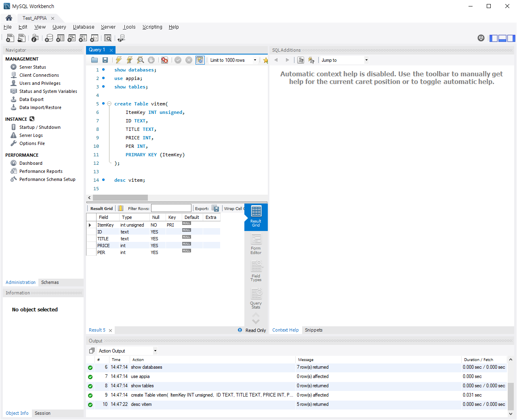Switch to the Form Editor view

(256, 244)
